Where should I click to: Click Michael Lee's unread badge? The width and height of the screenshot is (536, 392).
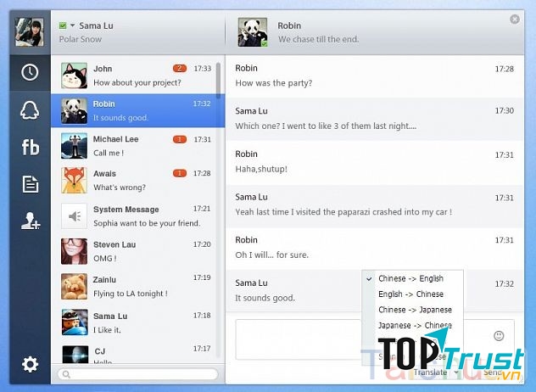pos(180,139)
